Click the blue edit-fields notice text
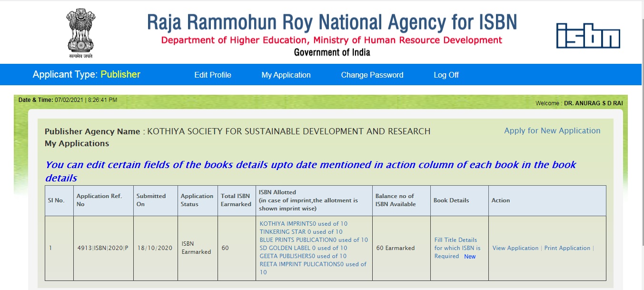The width and height of the screenshot is (644, 290). (x=310, y=171)
